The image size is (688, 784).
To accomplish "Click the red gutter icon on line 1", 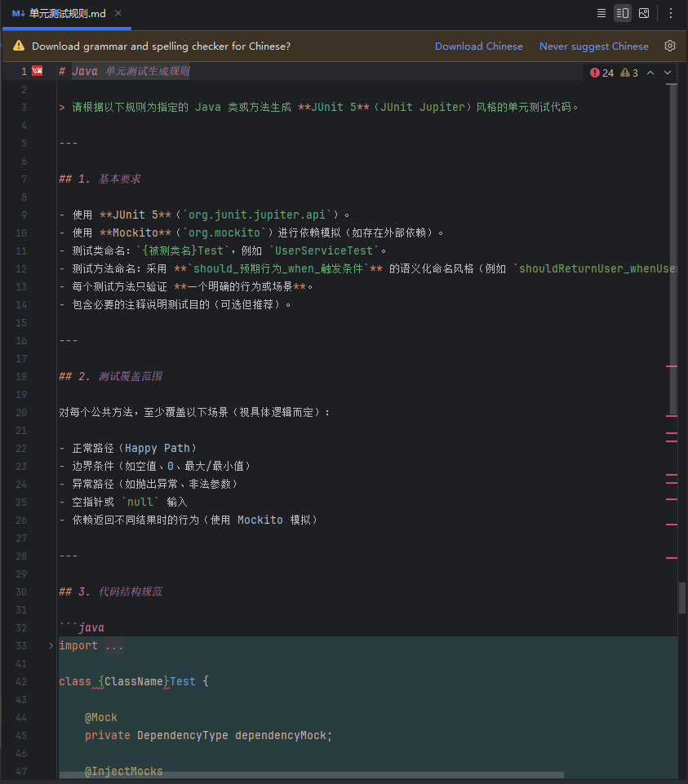I will click(x=37, y=71).
